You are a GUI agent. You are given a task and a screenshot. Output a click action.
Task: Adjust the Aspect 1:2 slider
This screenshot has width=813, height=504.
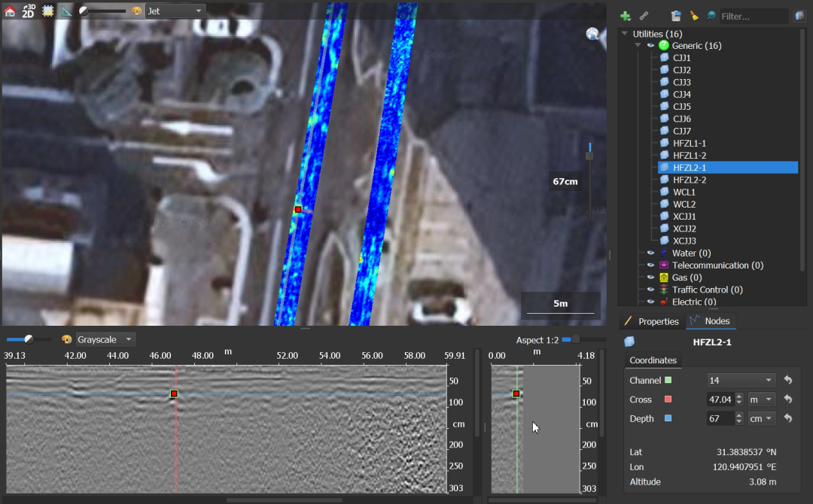point(576,340)
